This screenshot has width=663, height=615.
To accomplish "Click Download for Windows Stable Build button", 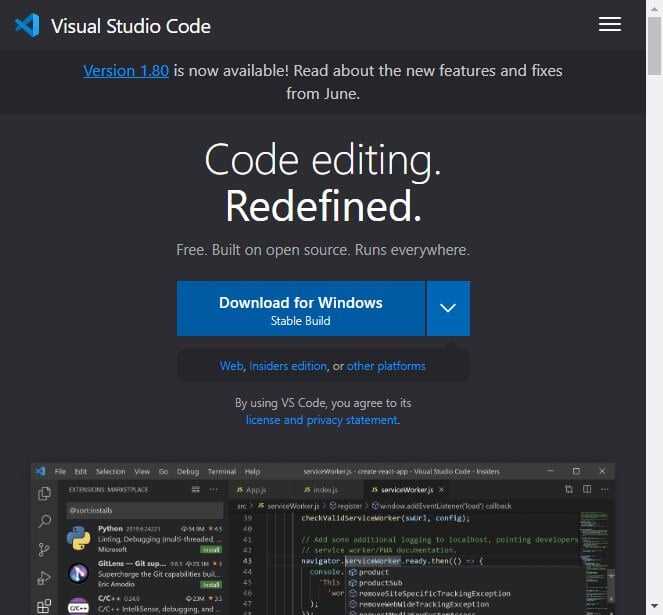I will [301, 308].
